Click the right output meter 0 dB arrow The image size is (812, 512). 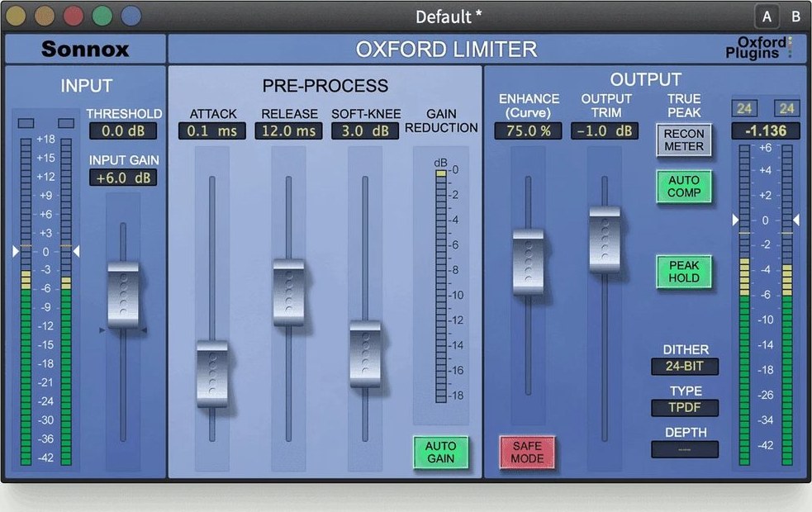point(796,220)
